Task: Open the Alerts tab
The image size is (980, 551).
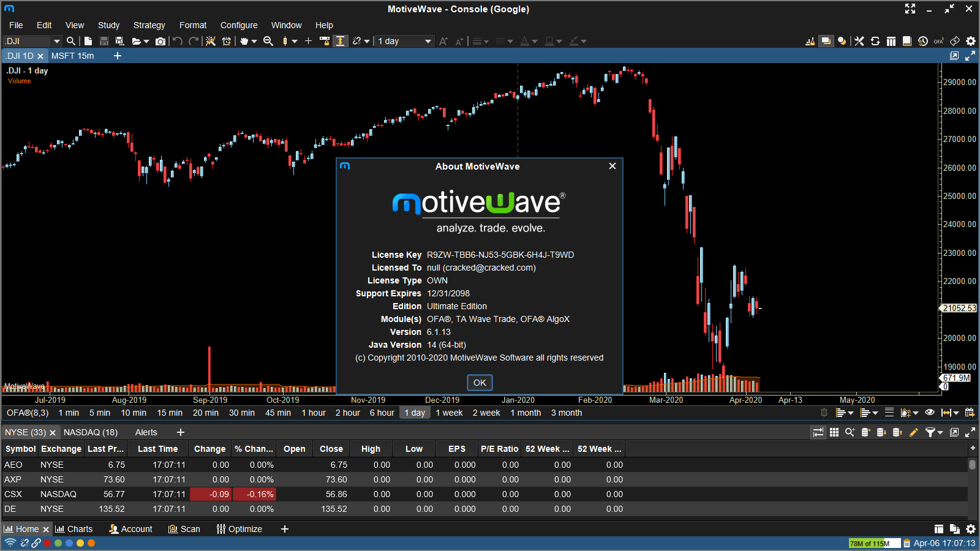Action: 146,432
